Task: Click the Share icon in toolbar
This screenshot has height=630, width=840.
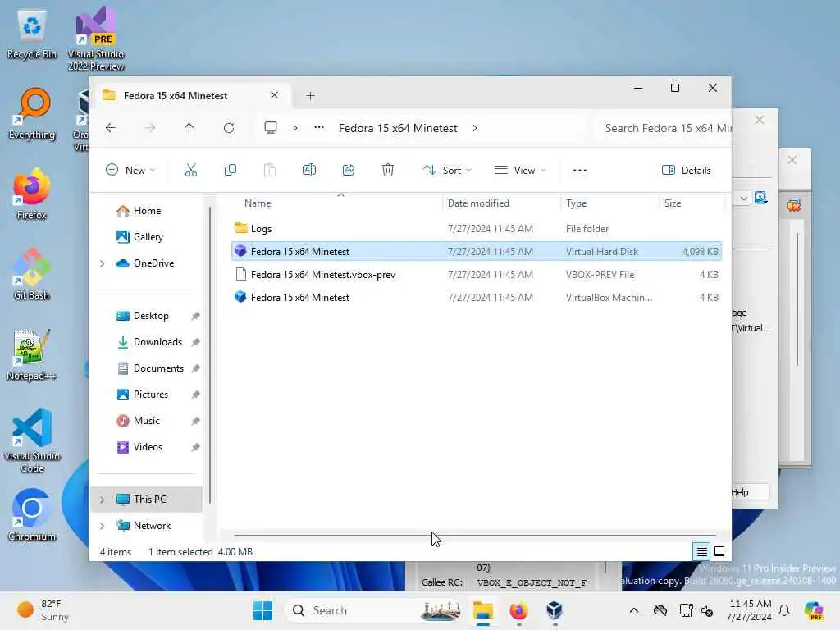Action: [348, 171]
